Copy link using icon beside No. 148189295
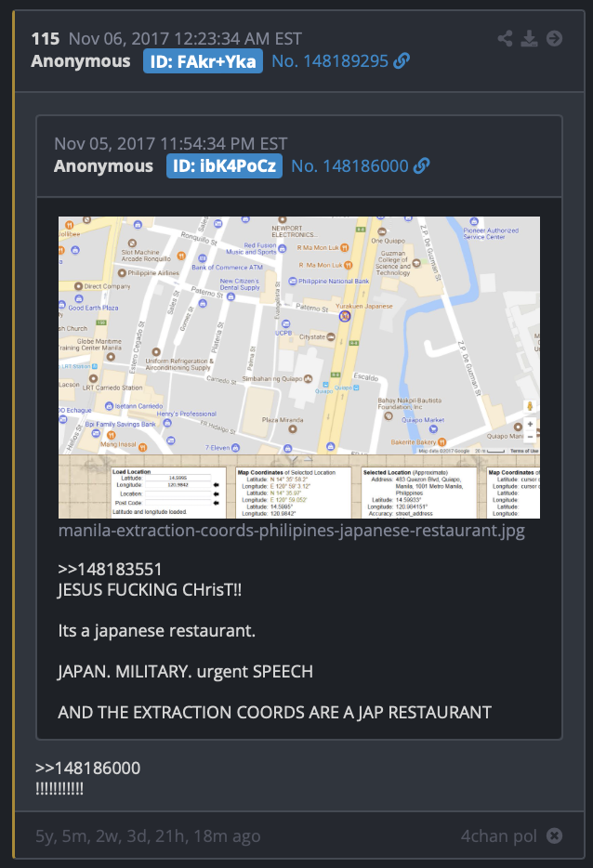This screenshot has height=868, width=593. 402,61
